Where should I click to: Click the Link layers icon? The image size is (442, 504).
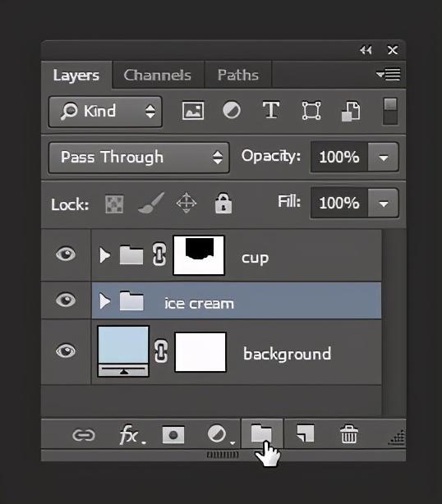pos(84,435)
